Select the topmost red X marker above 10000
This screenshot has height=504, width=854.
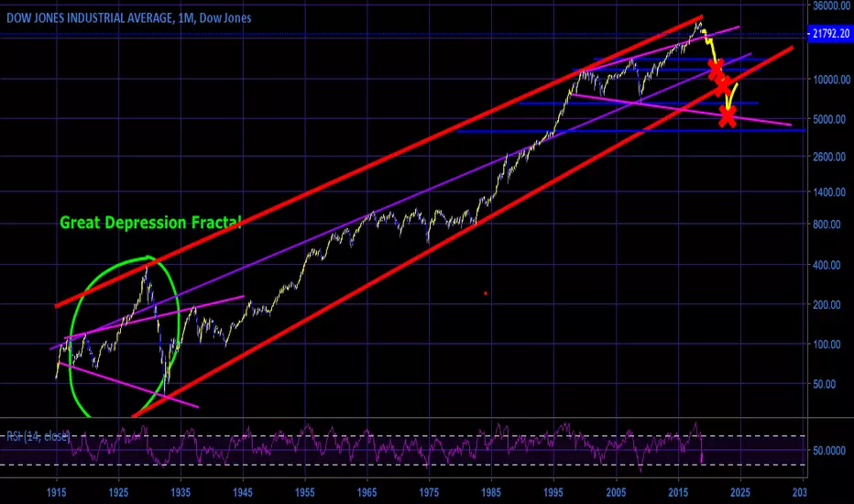click(x=717, y=70)
